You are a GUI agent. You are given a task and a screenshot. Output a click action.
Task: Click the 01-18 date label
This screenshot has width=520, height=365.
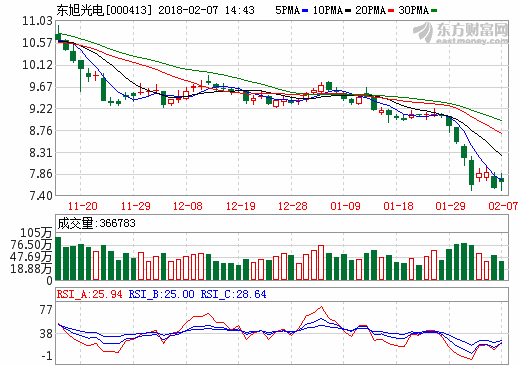[398, 206]
